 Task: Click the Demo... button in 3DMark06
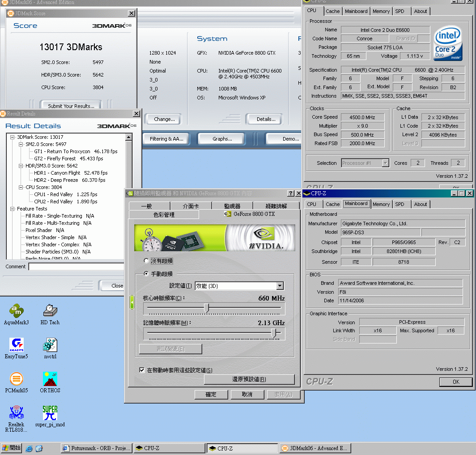pyautogui.click(x=284, y=139)
